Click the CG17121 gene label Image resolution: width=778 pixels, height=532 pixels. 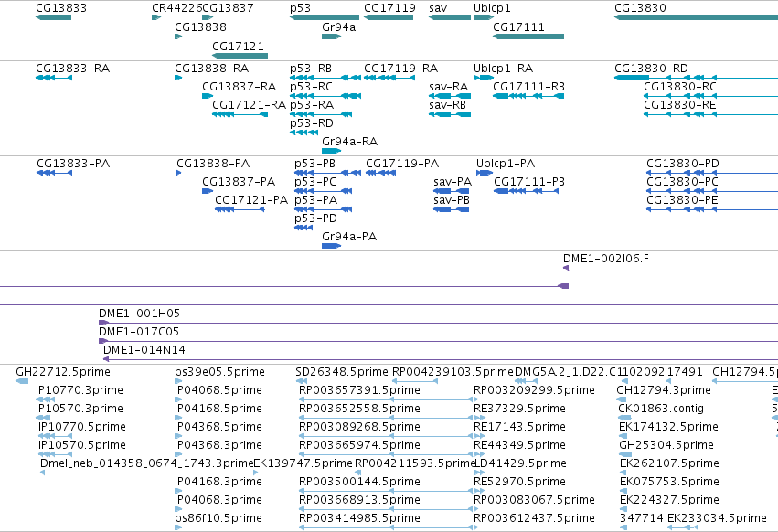239,46
